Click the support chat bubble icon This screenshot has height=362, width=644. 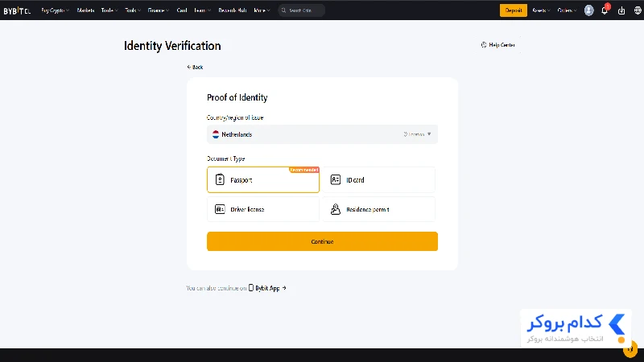click(630, 349)
